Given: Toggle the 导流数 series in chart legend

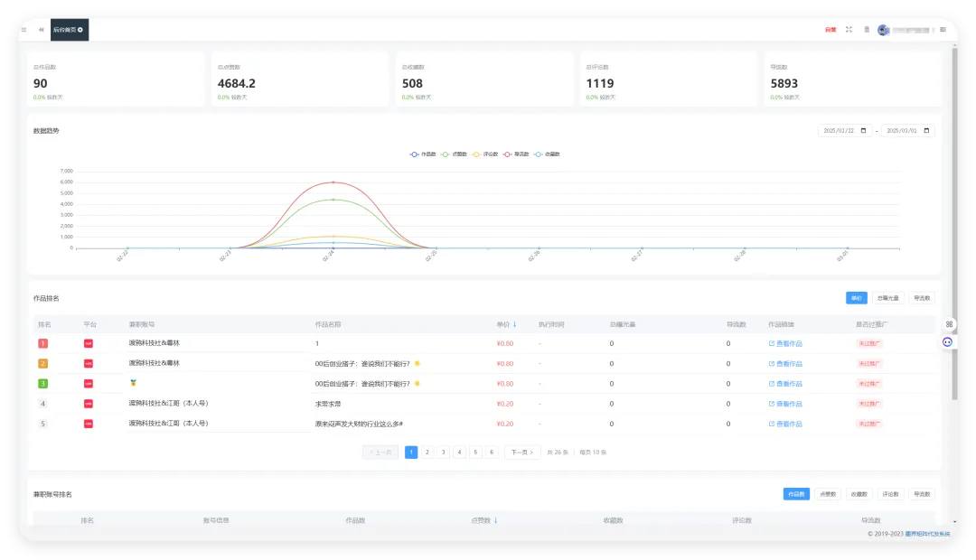Looking at the screenshot, I should [516, 154].
